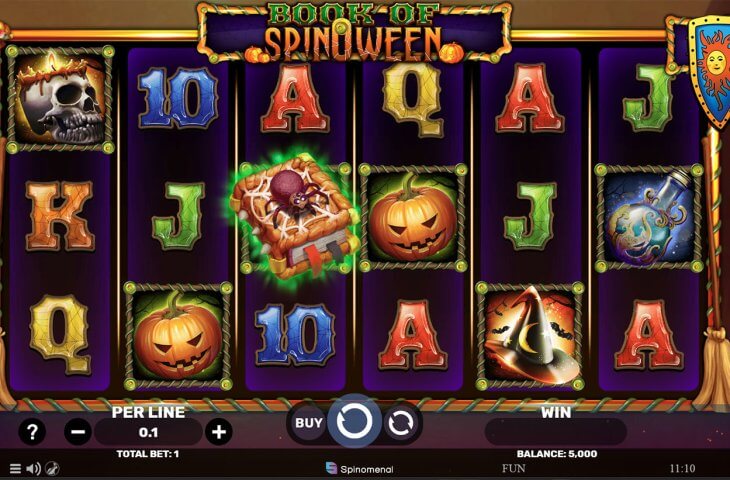730x480 pixels.
Task: Click the BUY feature button
Action: pos(308,423)
